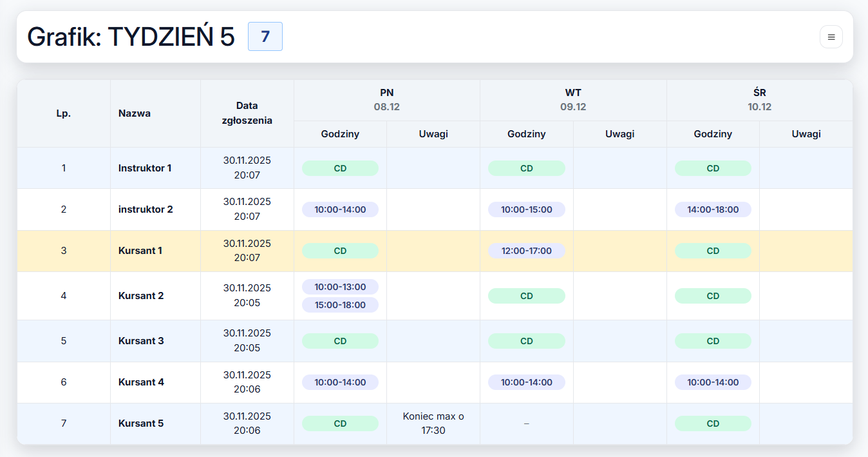The width and height of the screenshot is (868, 457).
Task: Open the hamburger menu icon
Action: 831,37
